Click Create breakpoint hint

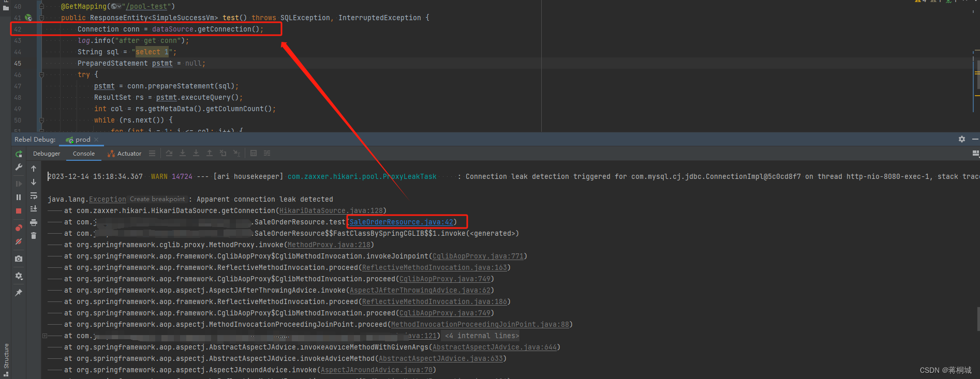coord(157,199)
